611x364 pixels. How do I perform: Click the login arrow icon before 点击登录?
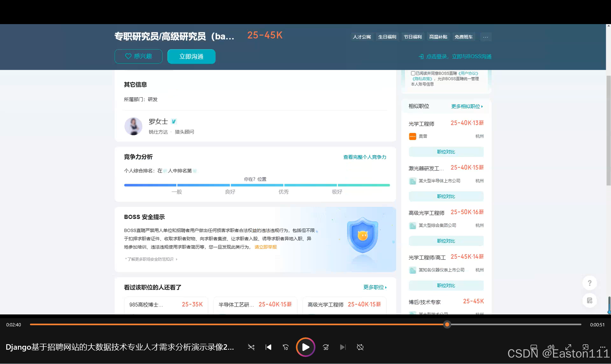click(x=421, y=57)
